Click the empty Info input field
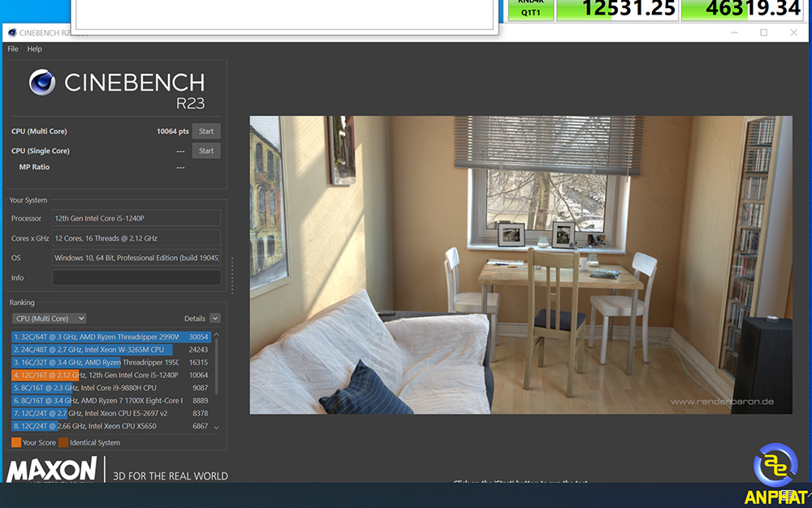 click(136, 277)
